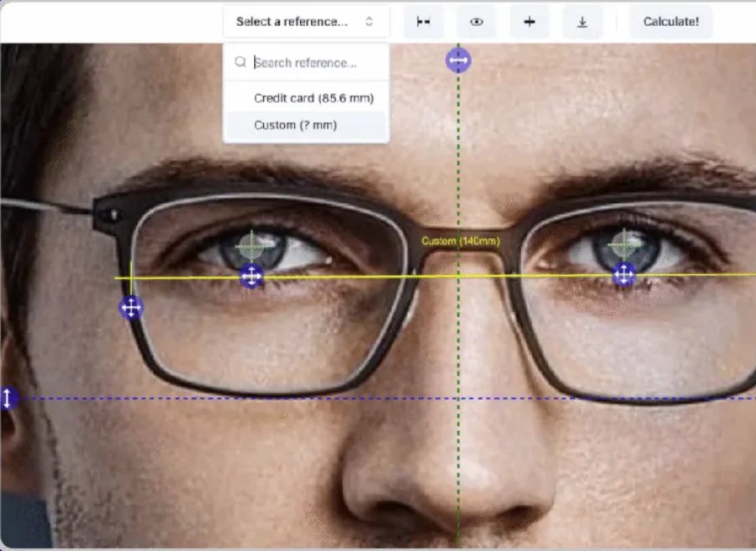Choose Custom (? mm) reference option
Viewport: 756px width, 551px height.
(x=306, y=125)
